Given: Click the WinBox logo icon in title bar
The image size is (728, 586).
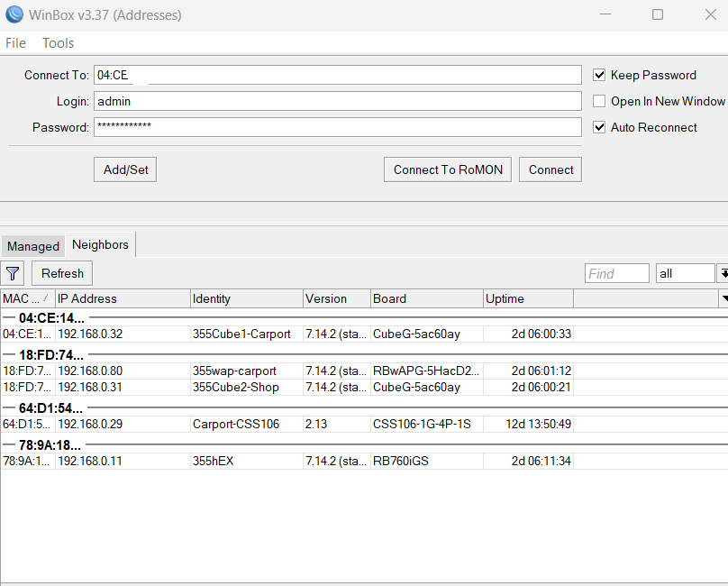Looking at the screenshot, I should tap(14, 14).
